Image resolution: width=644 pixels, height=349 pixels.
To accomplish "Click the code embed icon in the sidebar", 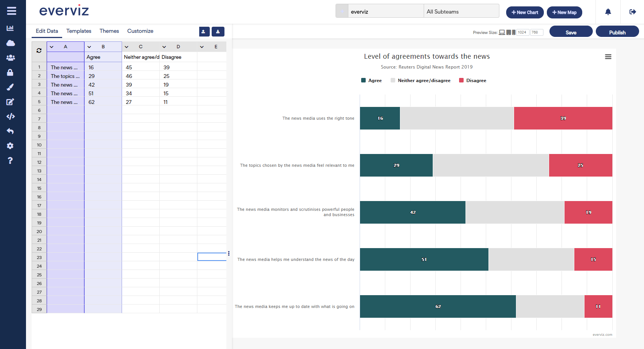I will pos(11,116).
